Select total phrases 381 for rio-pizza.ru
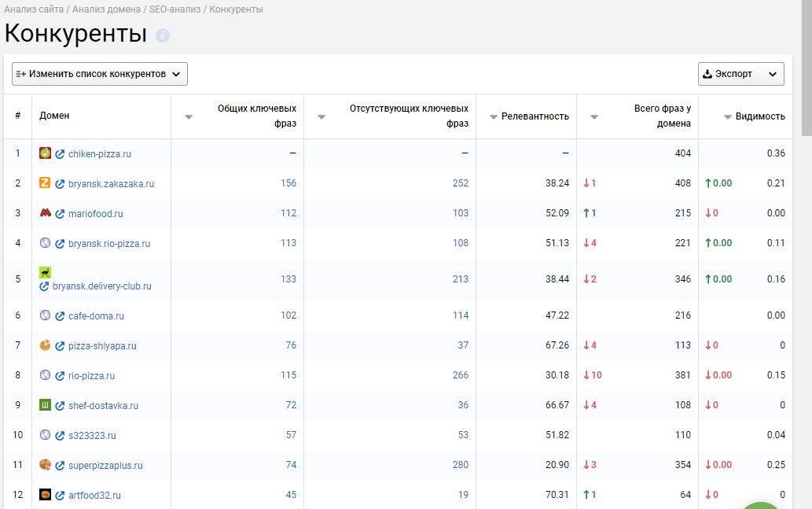 point(682,375)
